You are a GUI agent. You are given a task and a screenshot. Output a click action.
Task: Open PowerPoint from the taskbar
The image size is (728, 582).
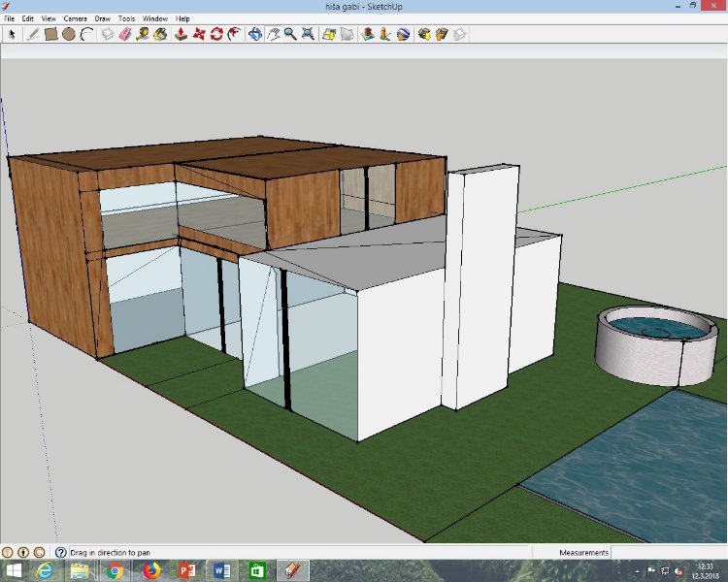184,570
